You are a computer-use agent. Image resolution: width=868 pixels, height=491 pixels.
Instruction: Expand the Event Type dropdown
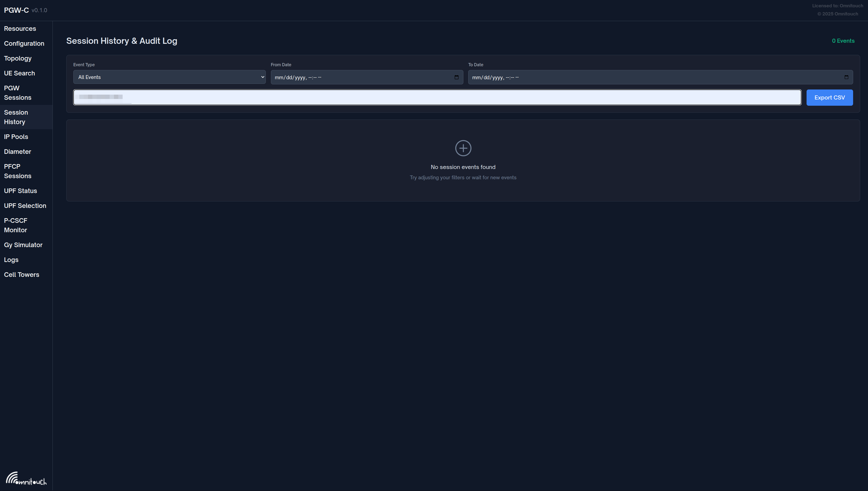click(x=169, y=77)
